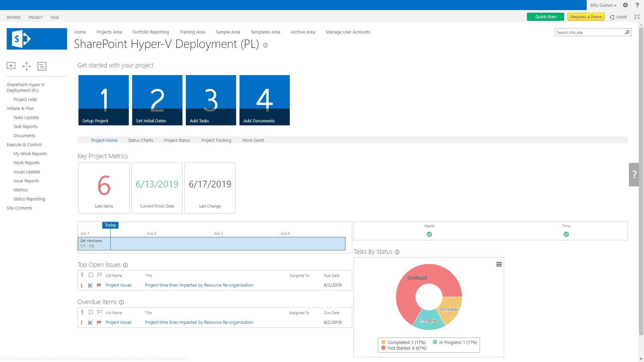Open SharePoint logo home
The width and height of the screenshot is (644, 362).
coord(37,39)
